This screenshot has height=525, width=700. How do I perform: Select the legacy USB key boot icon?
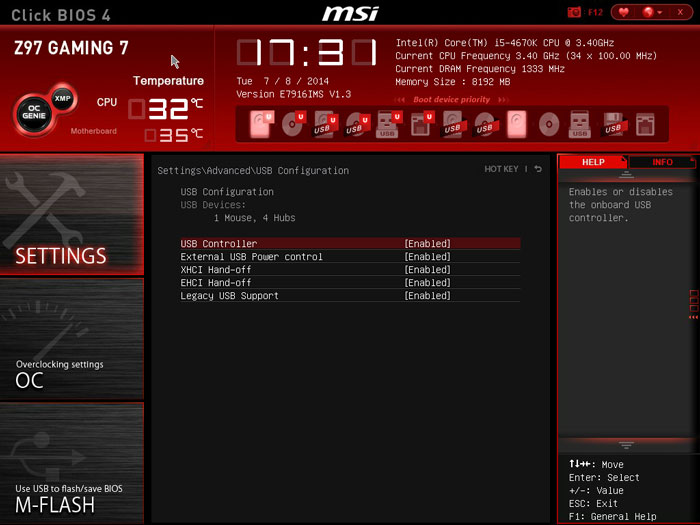click(579, 124)
